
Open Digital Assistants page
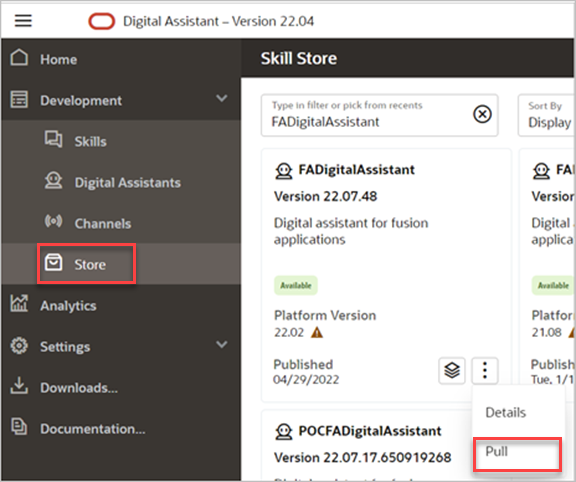click(x=127, y=183)
